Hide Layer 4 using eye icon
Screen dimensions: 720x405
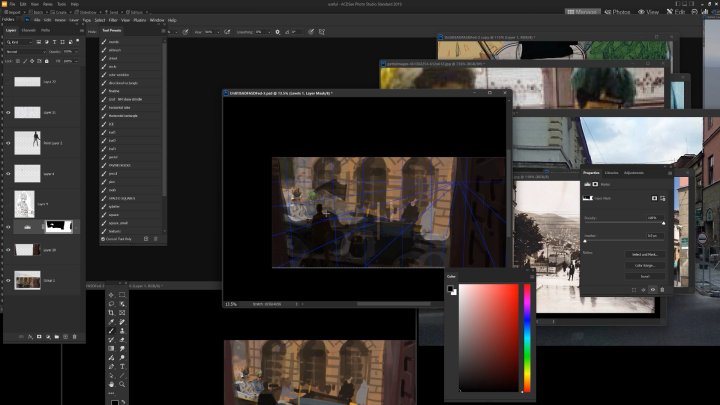(x=8, y=174)
